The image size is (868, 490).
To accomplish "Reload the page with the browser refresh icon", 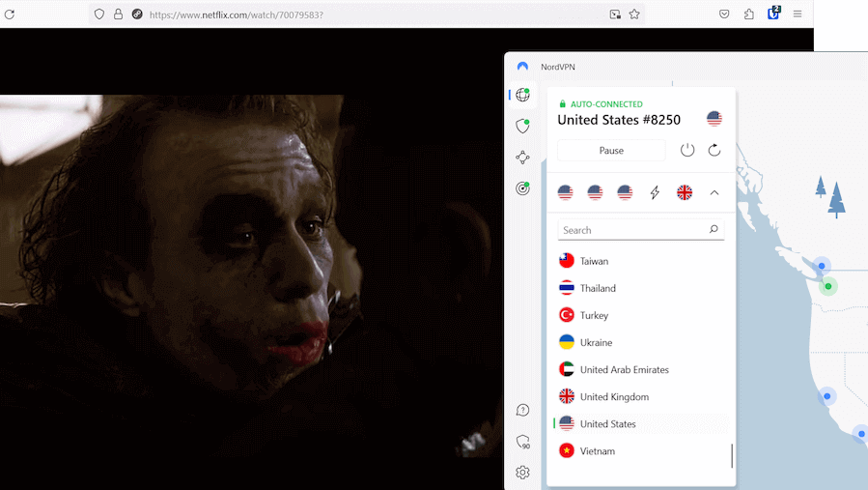I will (10, 14).
